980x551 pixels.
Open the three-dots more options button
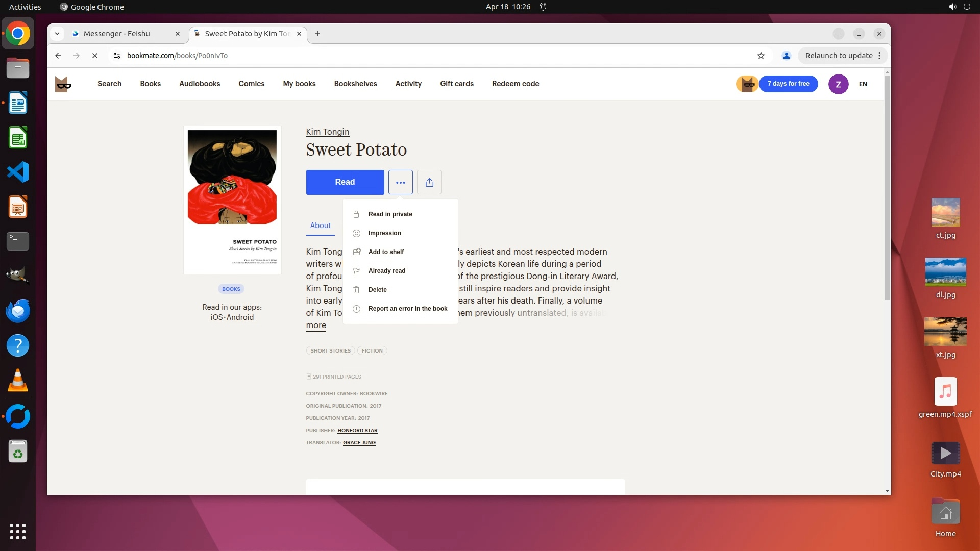click(x=400, y=182)
